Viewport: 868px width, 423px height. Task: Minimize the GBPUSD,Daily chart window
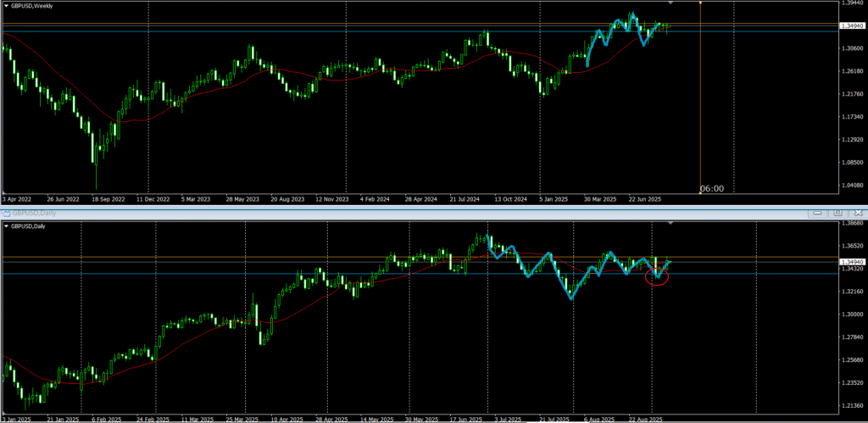818,213
